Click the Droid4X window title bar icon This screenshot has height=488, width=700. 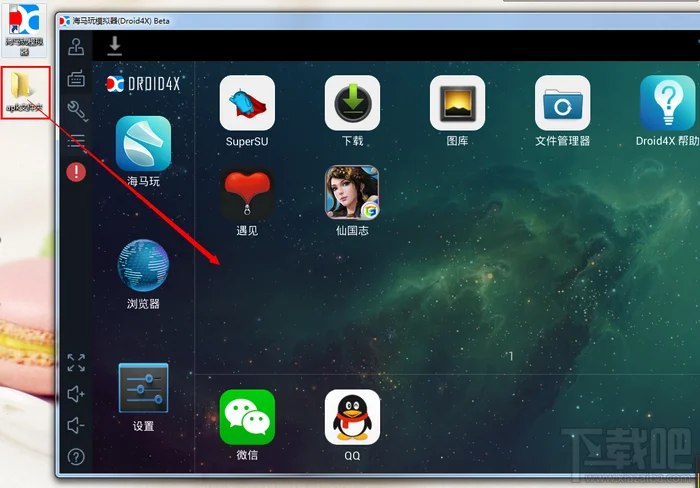coord(65,21)
